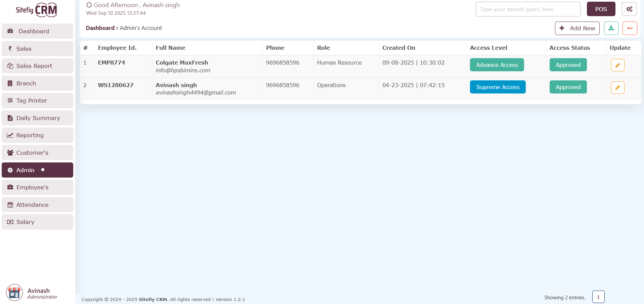Open the Daily Summary section
Viewport: 644px width, 304px height.
click(38, 118)
